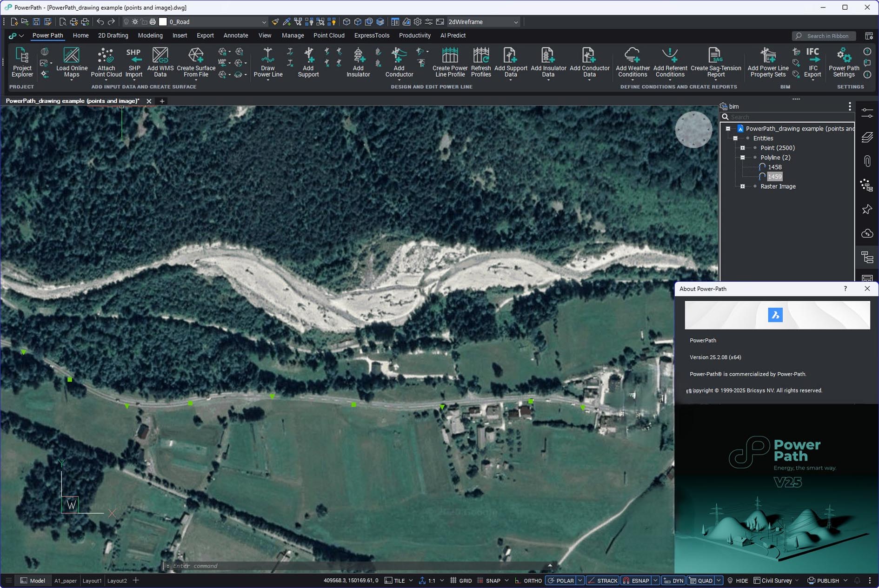Viewport: 879px width, 588px height.
Task: Click the Add Weather Conditions icon
Action: click(x=632, y=62)
